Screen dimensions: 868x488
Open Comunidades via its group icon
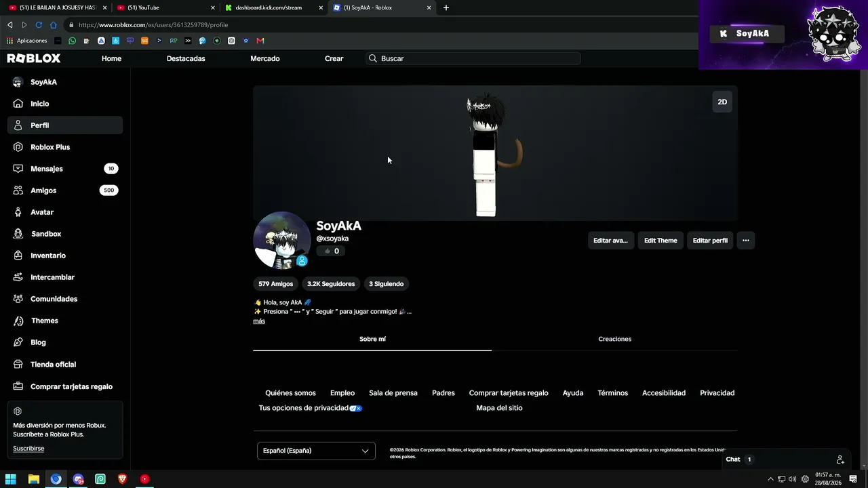point(18,299)
